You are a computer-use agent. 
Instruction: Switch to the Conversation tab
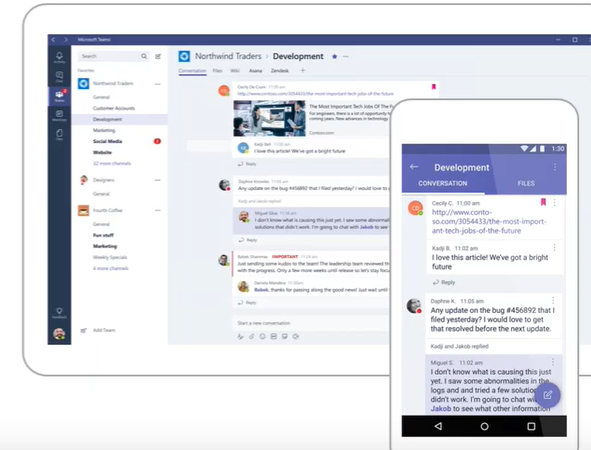click(x=192, y=70)
